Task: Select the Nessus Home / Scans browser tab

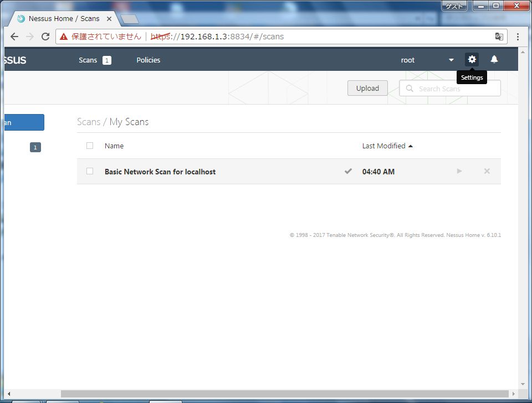Action: (x=64, y=19)
